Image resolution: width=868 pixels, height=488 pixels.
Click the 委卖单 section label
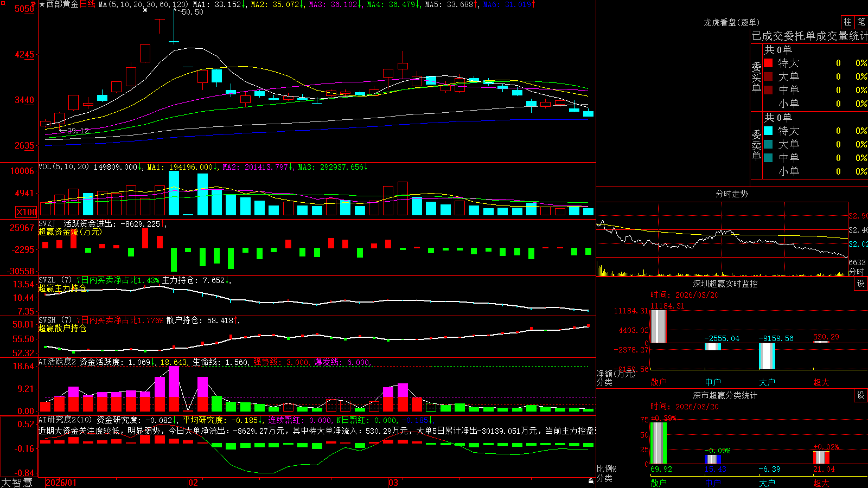click(x=756, y=145)
